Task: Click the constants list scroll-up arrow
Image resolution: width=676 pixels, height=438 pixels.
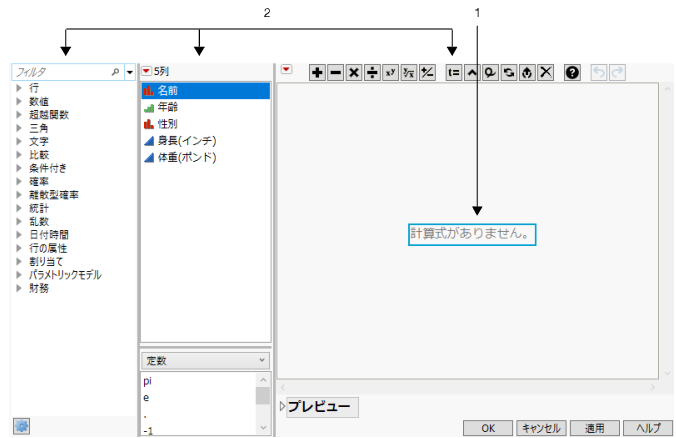Action: click(263, 380)
